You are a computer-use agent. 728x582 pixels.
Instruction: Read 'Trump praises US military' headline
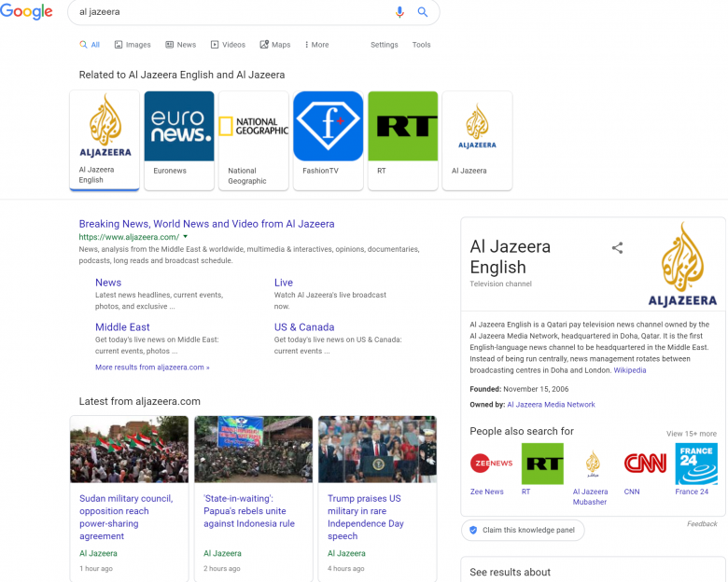(366, 517)
